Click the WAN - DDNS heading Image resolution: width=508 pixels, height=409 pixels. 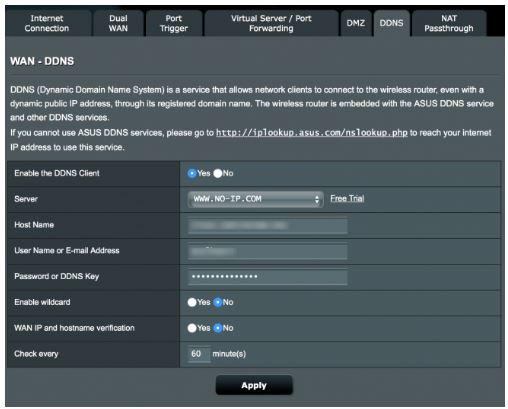tap(42, 61)
